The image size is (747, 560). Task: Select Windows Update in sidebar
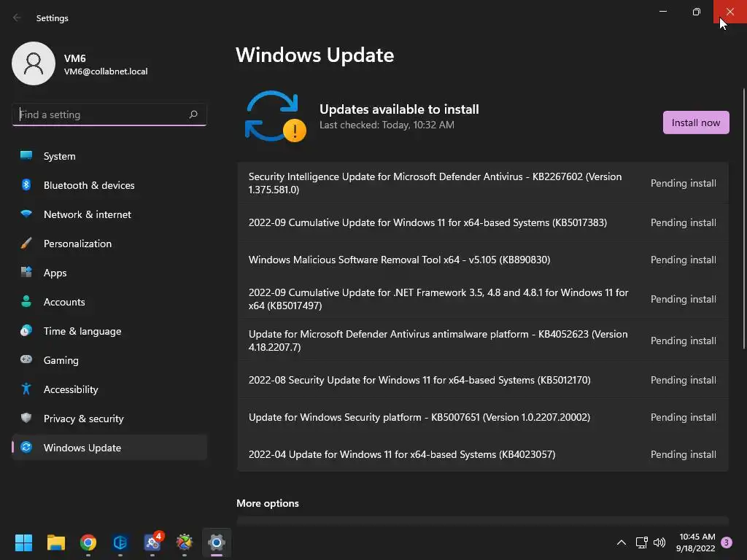pyautogui.click(x=109, y=448)
